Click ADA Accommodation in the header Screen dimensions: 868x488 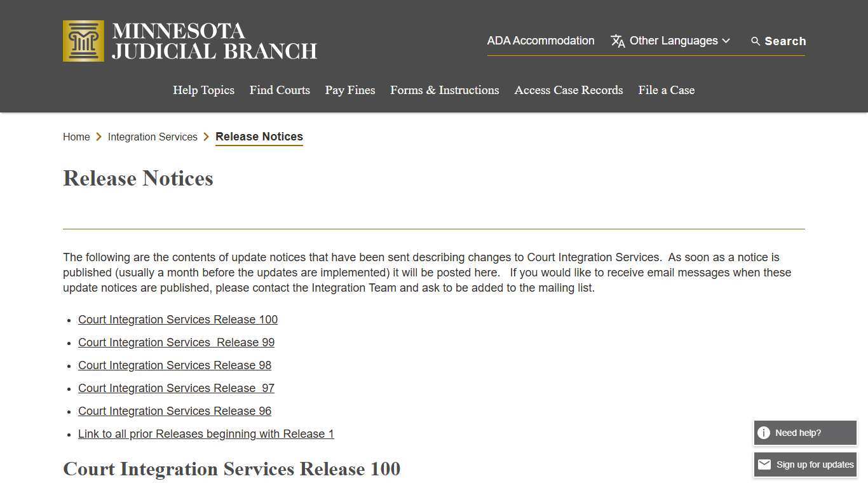click(540, 41)
